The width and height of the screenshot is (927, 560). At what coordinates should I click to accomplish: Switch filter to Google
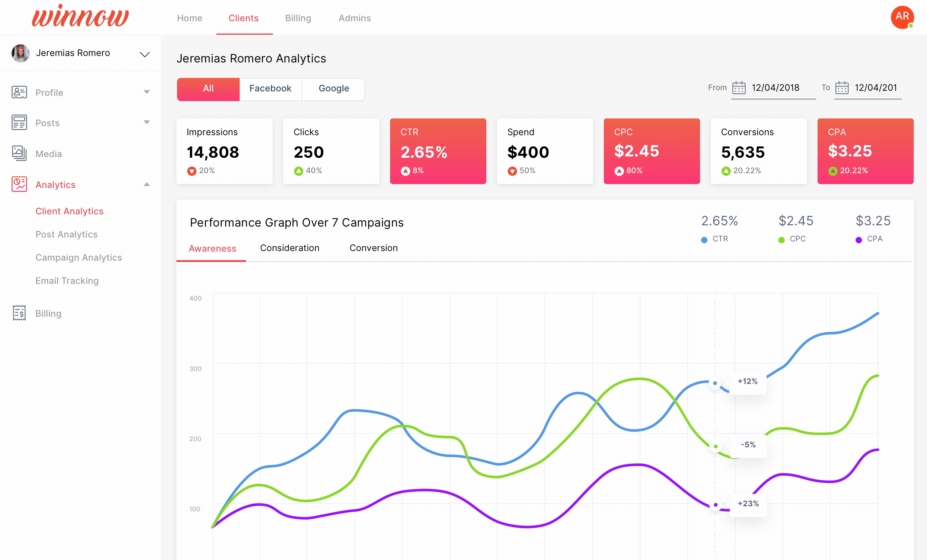[x=333, y=89]
